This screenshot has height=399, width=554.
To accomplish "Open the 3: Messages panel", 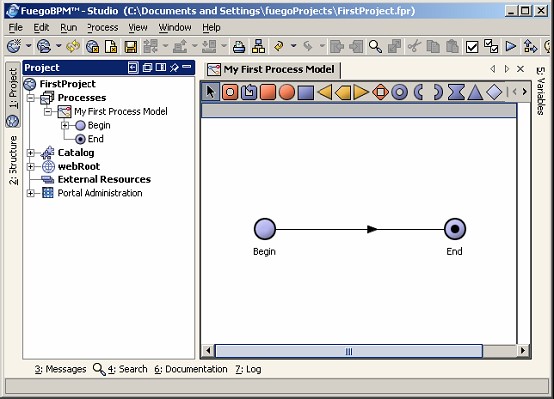I will point(60,369).
